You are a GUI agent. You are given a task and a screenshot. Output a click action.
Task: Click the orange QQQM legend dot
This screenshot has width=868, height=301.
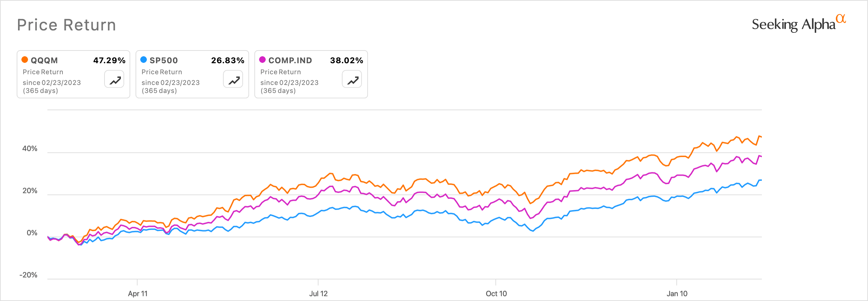click(x=25, y=60)
